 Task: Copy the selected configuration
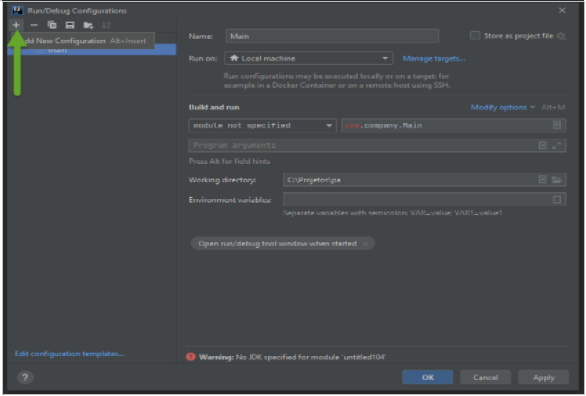pyautogui.click(x=52, y=25)
